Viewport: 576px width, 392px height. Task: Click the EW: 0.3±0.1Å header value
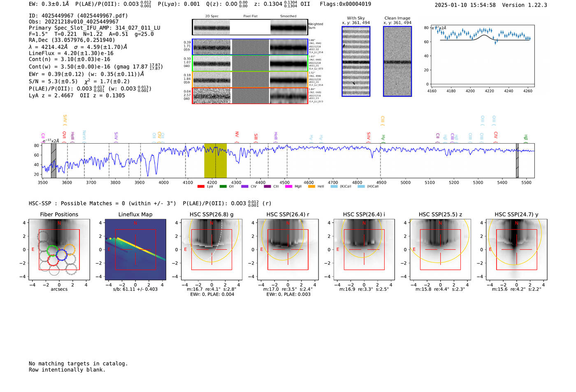49,4
